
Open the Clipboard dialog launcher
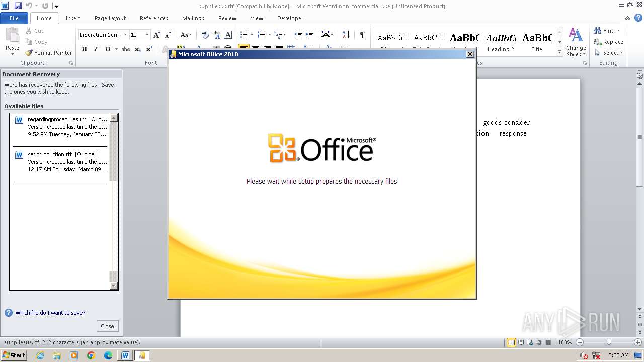click(71, 63)
